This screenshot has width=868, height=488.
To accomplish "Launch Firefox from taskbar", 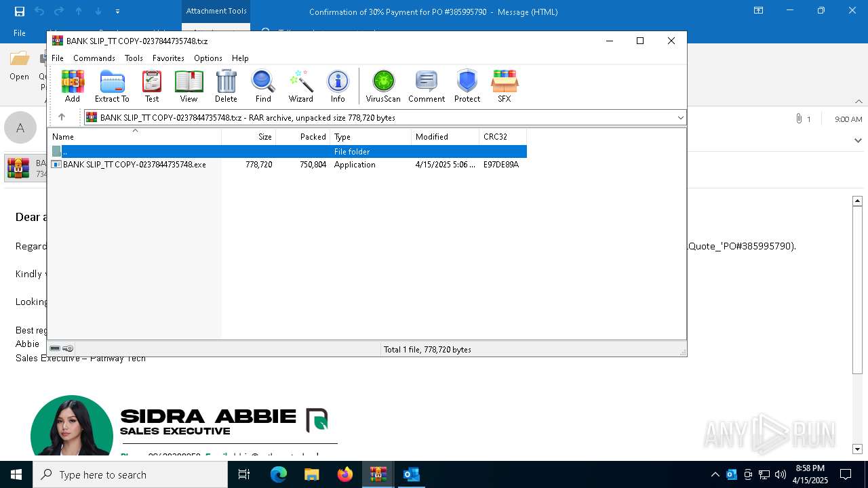I will coord(344,474).
